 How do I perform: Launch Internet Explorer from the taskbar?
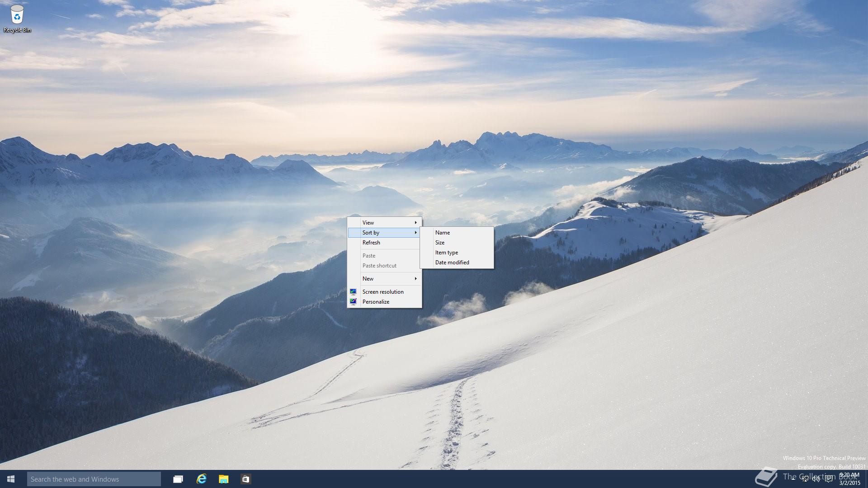[x=201, y=479]
